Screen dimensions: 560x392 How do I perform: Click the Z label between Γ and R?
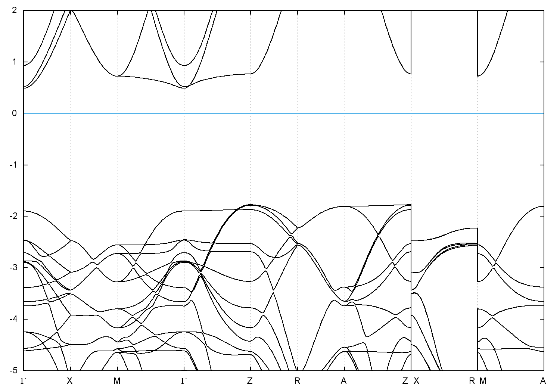[x=250, y=381]
